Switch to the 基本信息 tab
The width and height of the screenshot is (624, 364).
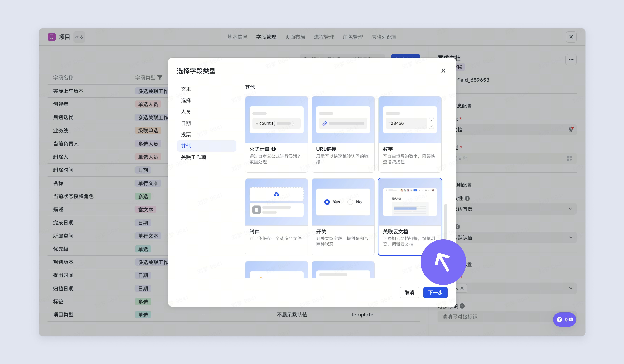[x=237, y=37]
